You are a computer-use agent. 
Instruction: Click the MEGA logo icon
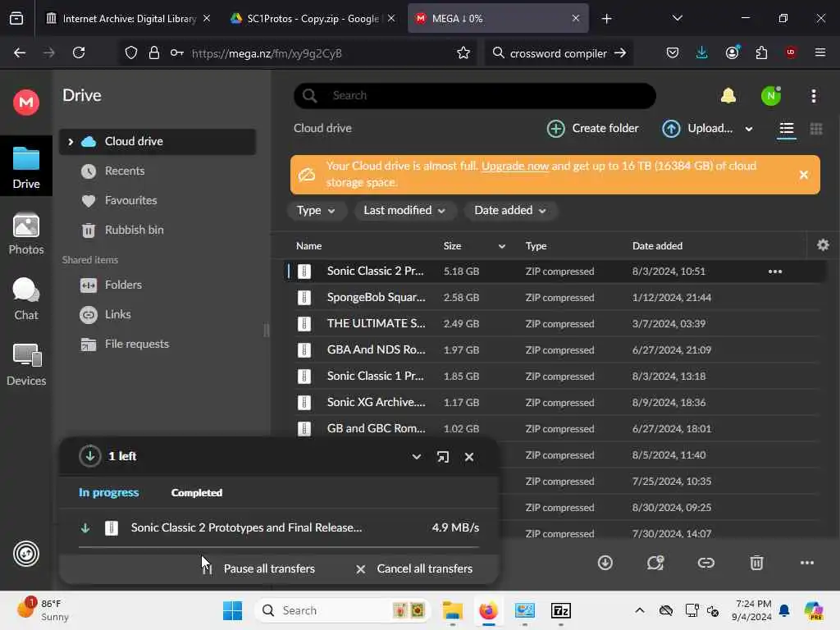[25, 102]
